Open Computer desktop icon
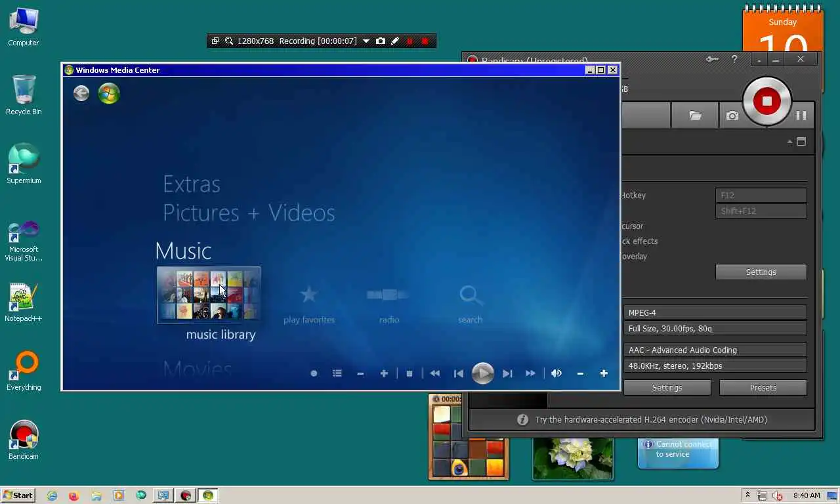 click(x=24, y=27)
